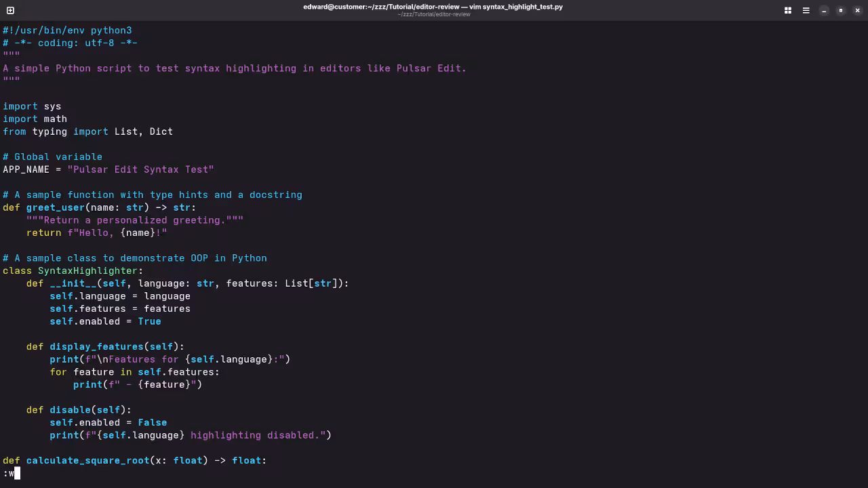The width and height of the screenshot is (868, 488).
Task: Click the Hello {name} return statement
Action: (95, 232)
